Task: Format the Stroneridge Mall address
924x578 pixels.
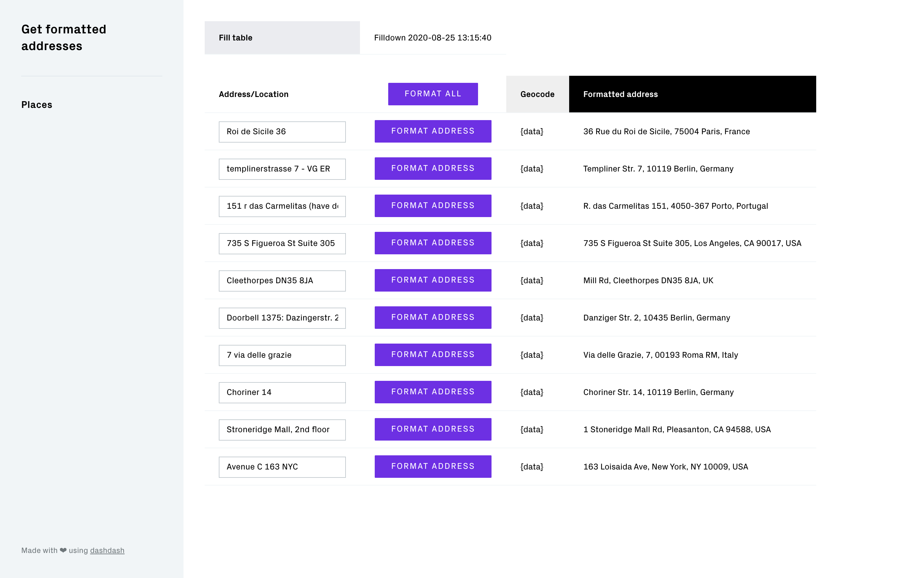Action: (x=432, y=429)
